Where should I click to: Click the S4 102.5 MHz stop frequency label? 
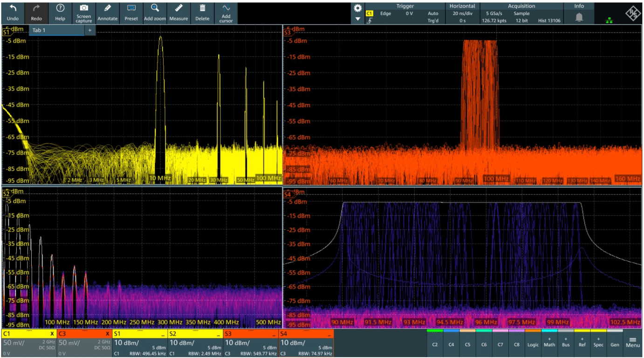[x=625, y=322]
